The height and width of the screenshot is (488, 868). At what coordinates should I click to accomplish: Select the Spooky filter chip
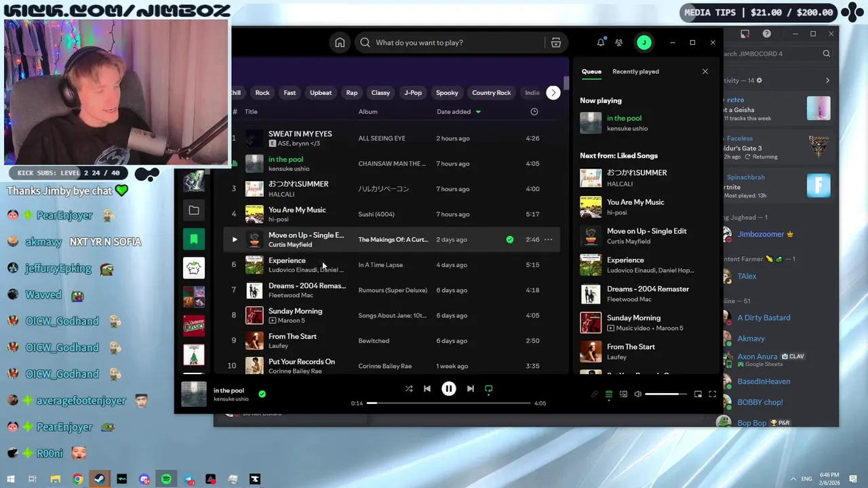click(447, 93)
